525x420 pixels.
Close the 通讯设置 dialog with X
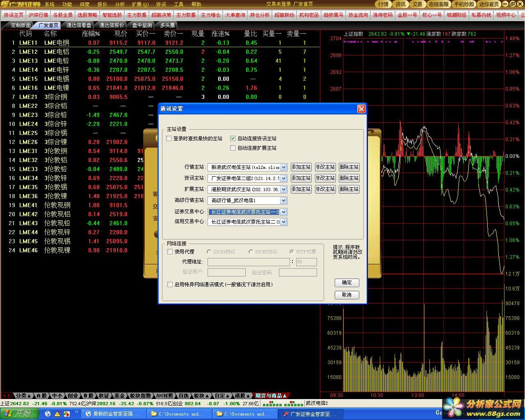[361, 109]
